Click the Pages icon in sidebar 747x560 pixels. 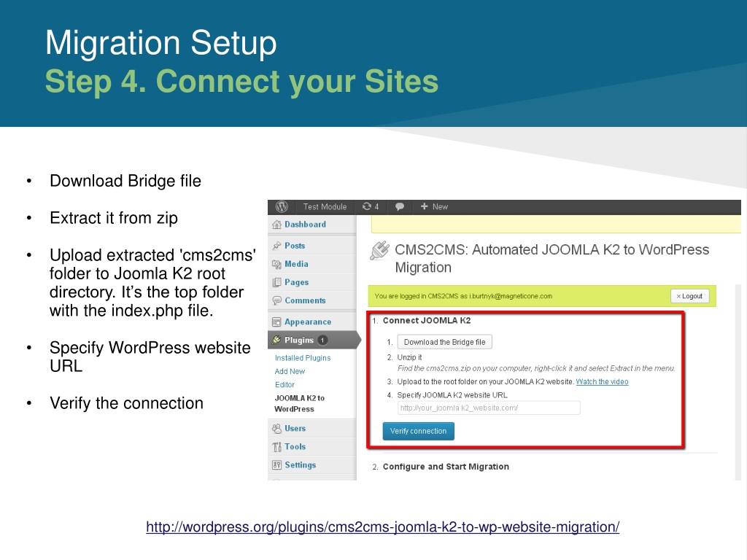pyautogui.click(x=276, y=282)
